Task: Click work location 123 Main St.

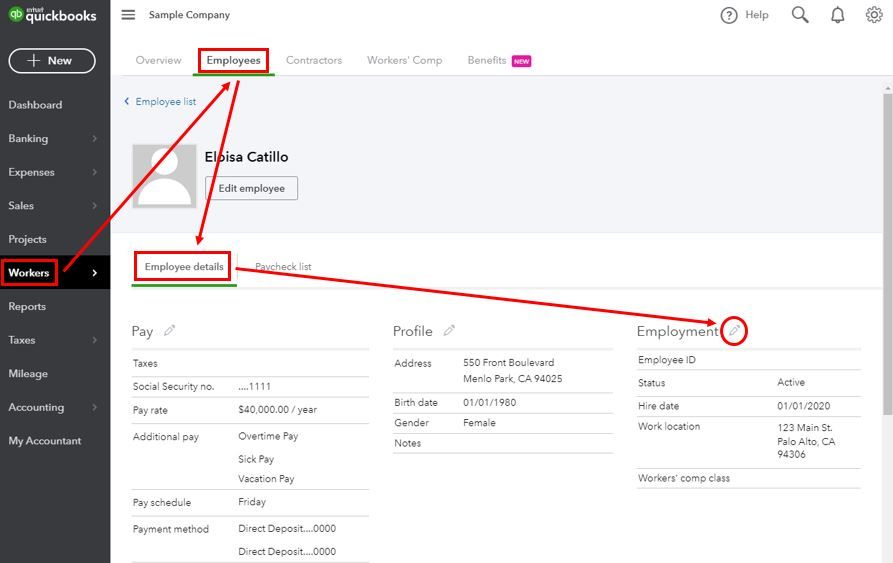Action: coord(804,428)
